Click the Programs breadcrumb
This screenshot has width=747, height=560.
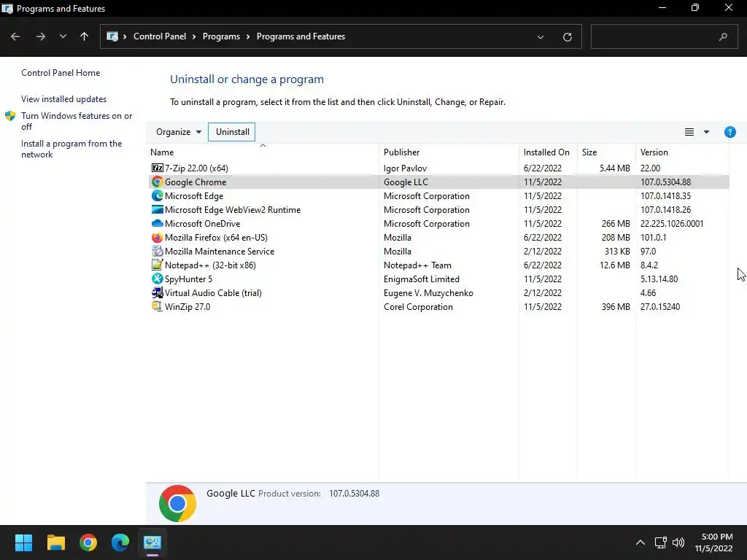pos(221,36)
